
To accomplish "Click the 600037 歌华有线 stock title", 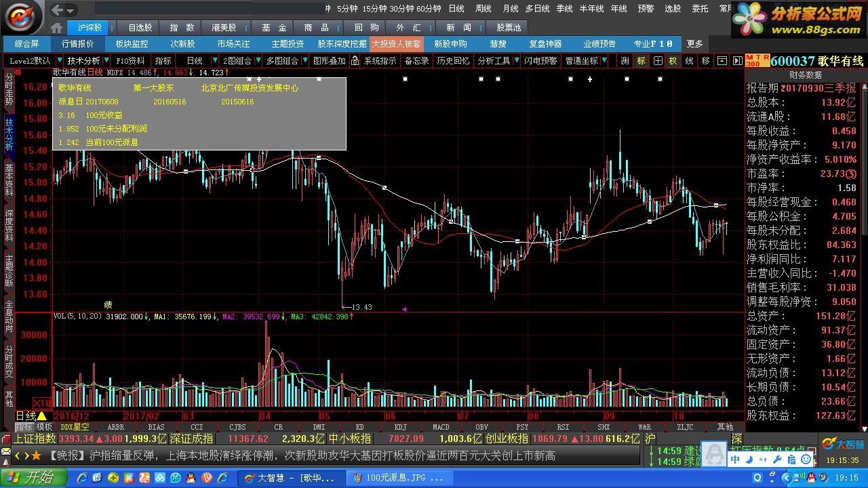I will pyautogui.click(x=817, y=60).
